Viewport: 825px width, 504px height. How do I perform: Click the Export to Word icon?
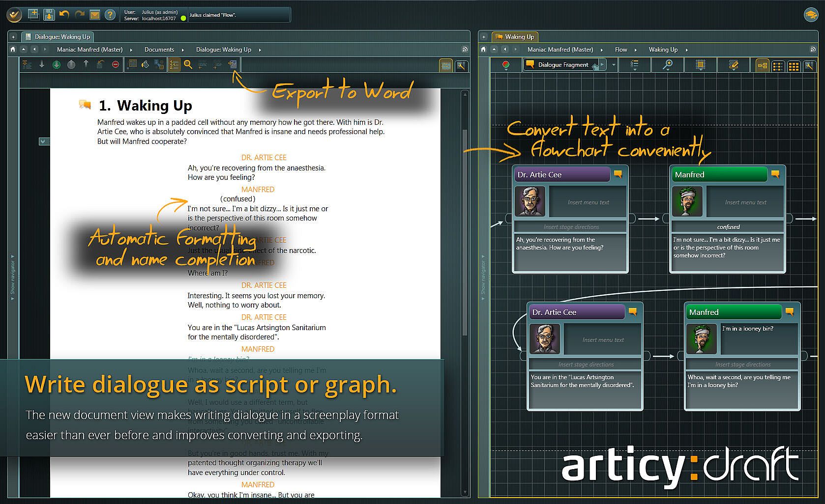232,64
